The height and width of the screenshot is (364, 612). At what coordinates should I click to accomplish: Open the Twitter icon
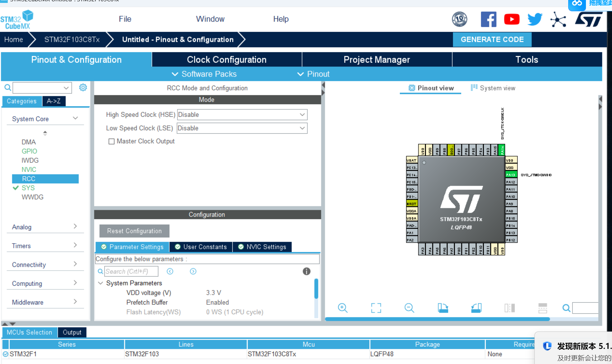pyautogui.click(x=535, y=19)
